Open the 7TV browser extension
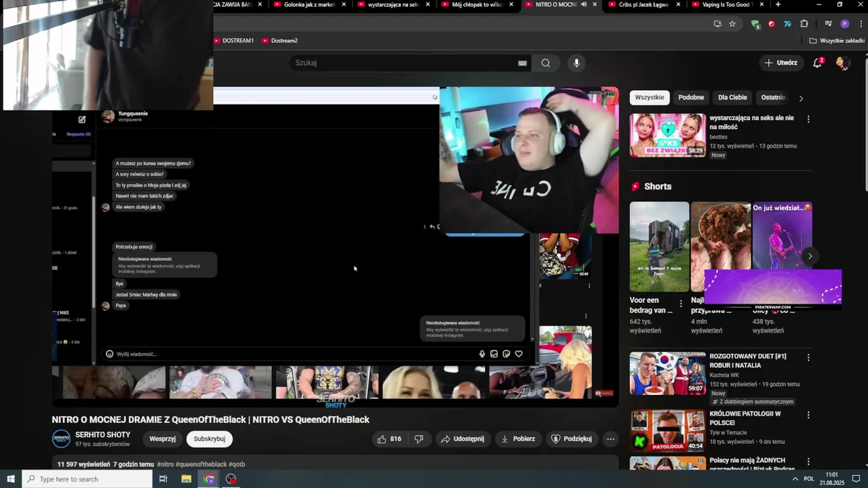Viewport: 868px width, 488px height. 787,24
